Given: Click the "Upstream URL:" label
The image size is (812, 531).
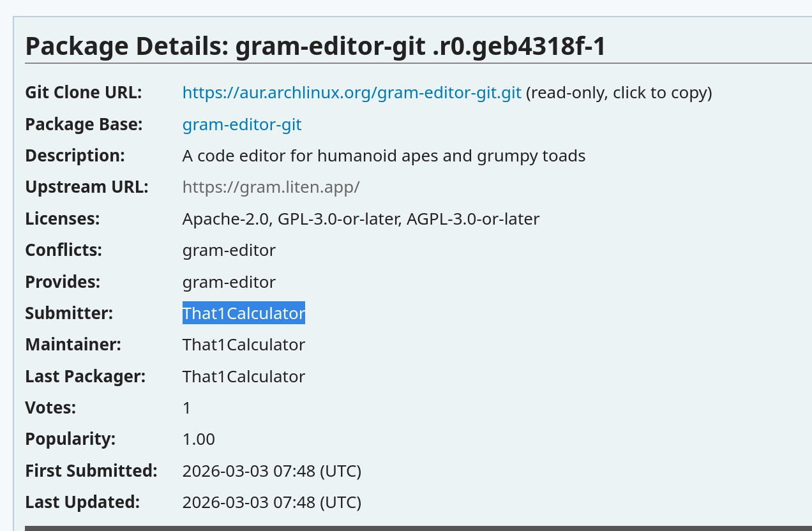Looking at the screenshot, I should (86, 188).
